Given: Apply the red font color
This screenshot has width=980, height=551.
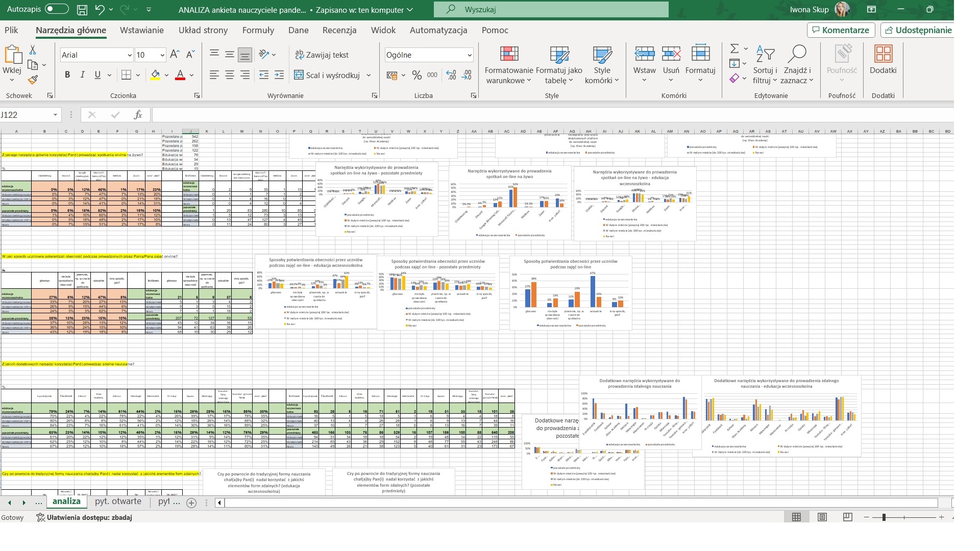Looking at the screenshot, I should pos(180,75).
